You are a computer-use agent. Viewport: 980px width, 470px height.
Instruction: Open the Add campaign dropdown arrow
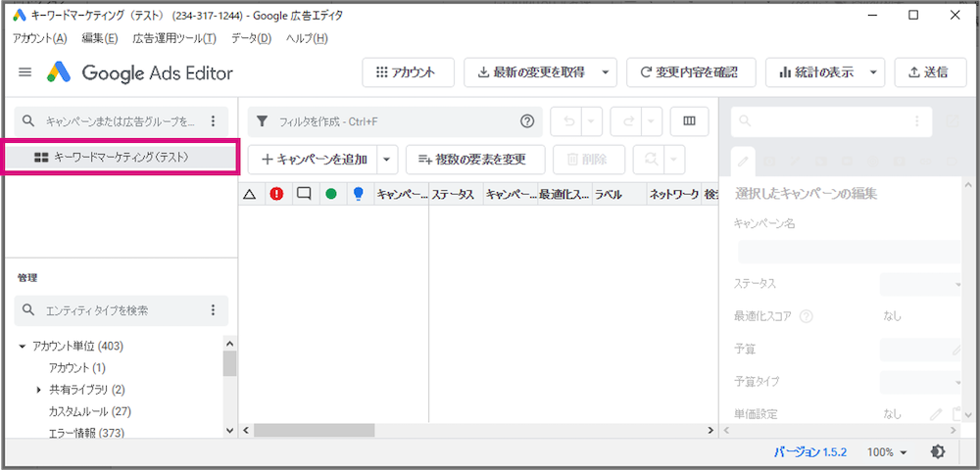click(x=386, y=160)
